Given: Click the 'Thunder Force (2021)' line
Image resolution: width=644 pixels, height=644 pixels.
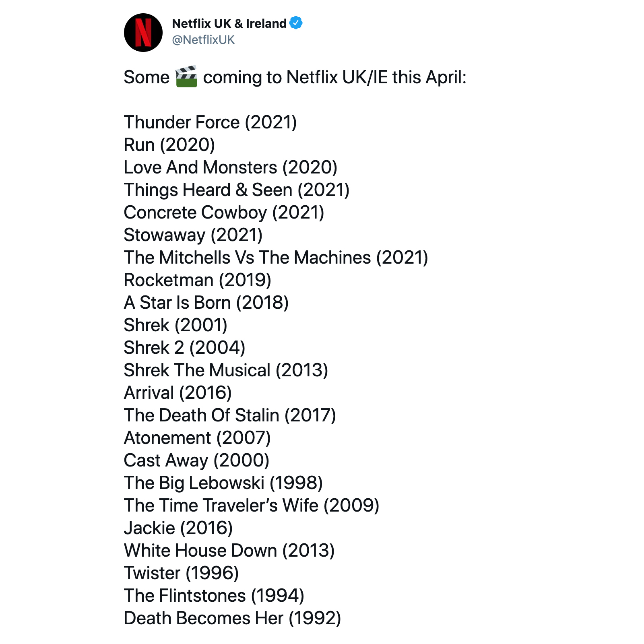Looking at the screenshot, I should click(x=211, y=122).
